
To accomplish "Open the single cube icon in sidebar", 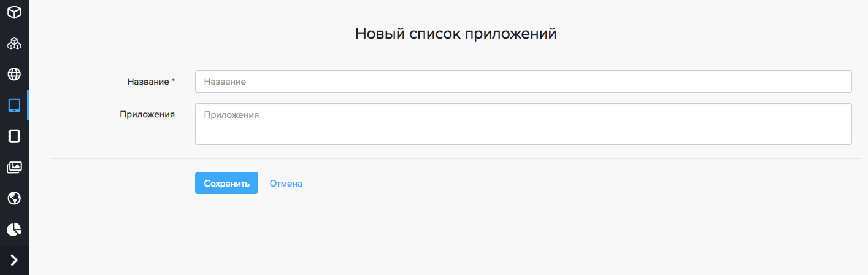I will (14, 12).
